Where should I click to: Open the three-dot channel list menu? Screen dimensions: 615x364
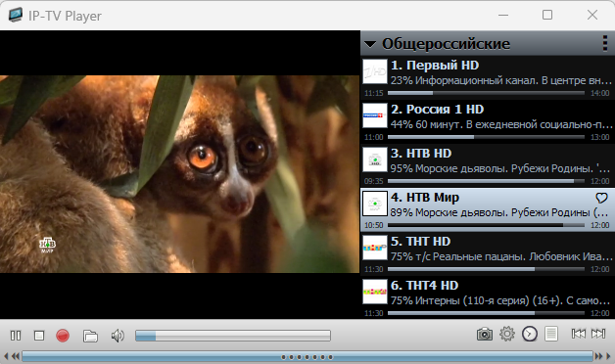click(x=605, y=43)
